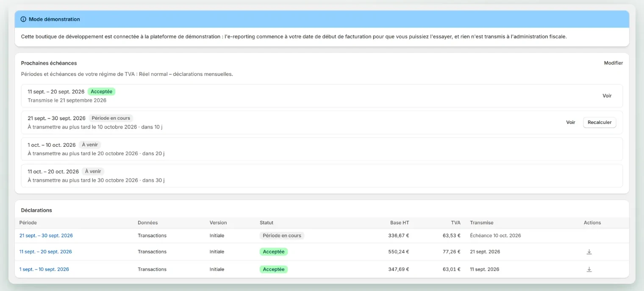Click the Base HT amount 347,69 €
The height and width of the screenshot is (291, 644).
[399, 269]
